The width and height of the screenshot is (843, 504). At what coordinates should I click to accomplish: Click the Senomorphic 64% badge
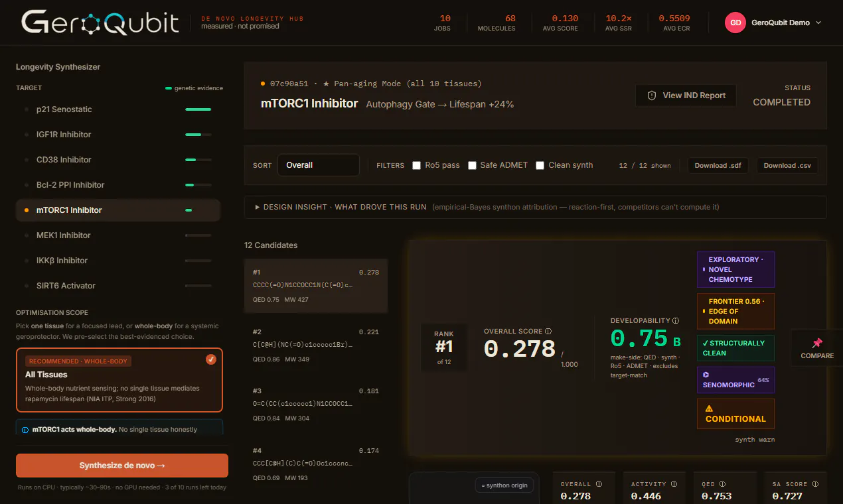click(735, 380)
